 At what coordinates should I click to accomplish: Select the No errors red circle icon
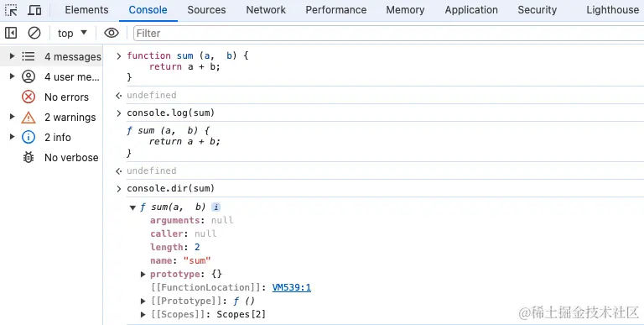coord(29,97)
